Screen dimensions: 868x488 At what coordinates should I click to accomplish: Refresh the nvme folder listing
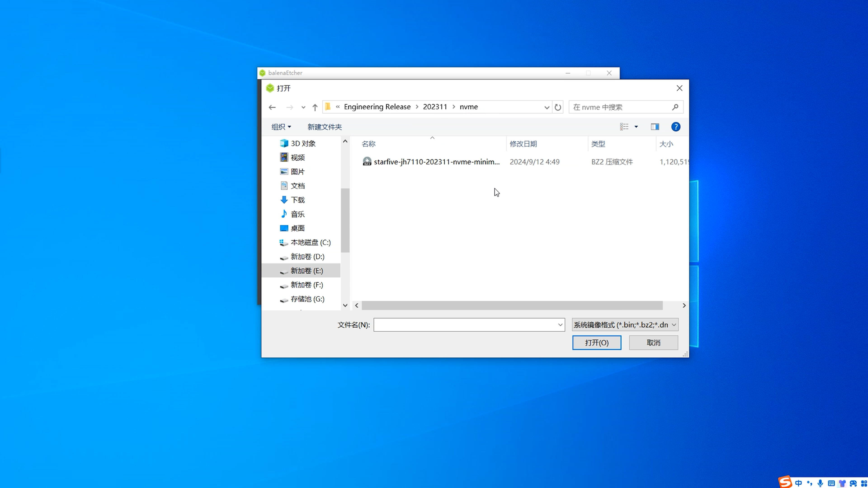[x=558, y=107]
